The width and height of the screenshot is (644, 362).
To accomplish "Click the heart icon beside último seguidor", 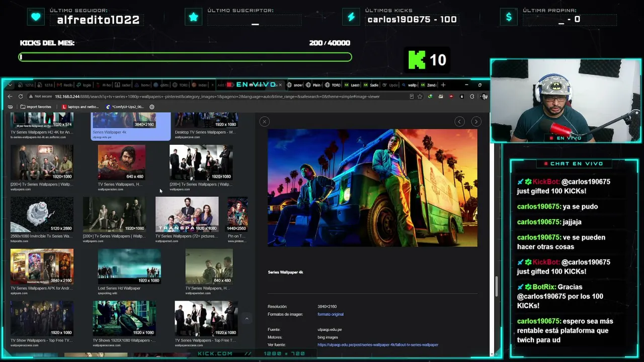I will pos(36,17).
